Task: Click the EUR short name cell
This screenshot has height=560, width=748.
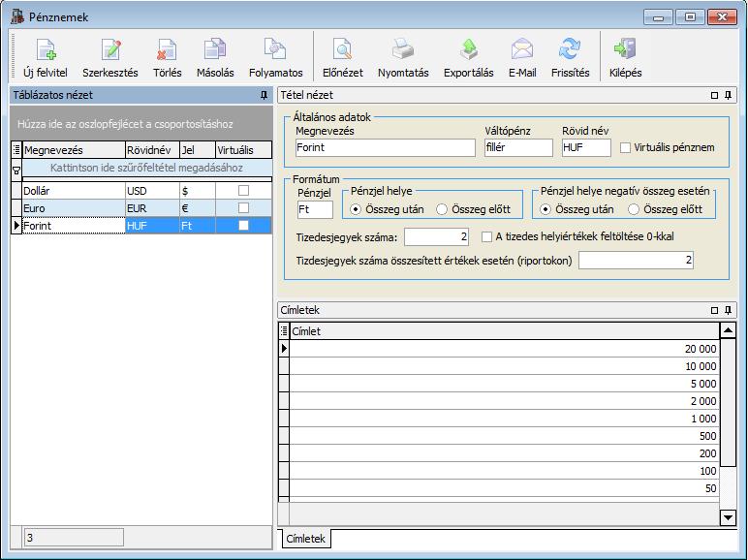Action: [x=152, y=208]
